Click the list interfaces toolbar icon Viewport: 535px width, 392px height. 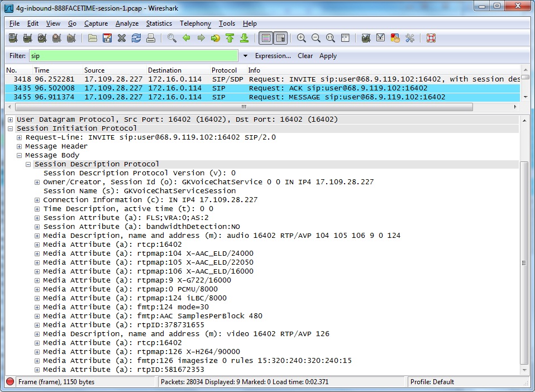(x=13, y=38)
